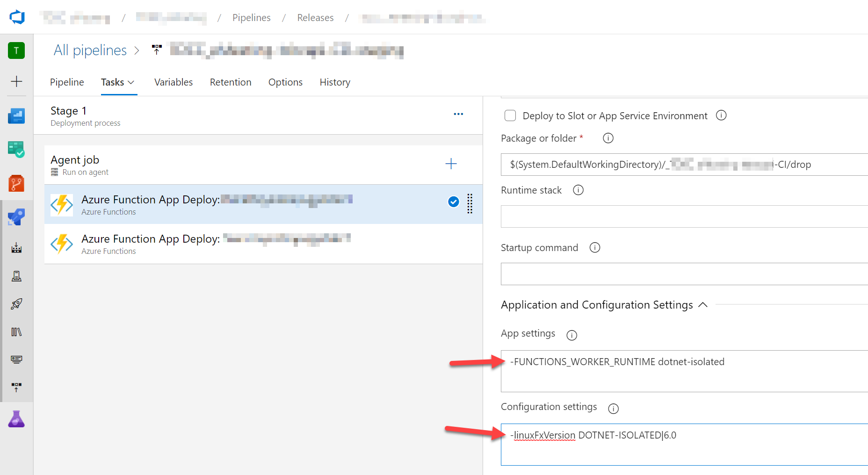Open the Builds sidebar icon
Image resolution: width=868 pixels, height=475 pixels.
coord(16,248)
